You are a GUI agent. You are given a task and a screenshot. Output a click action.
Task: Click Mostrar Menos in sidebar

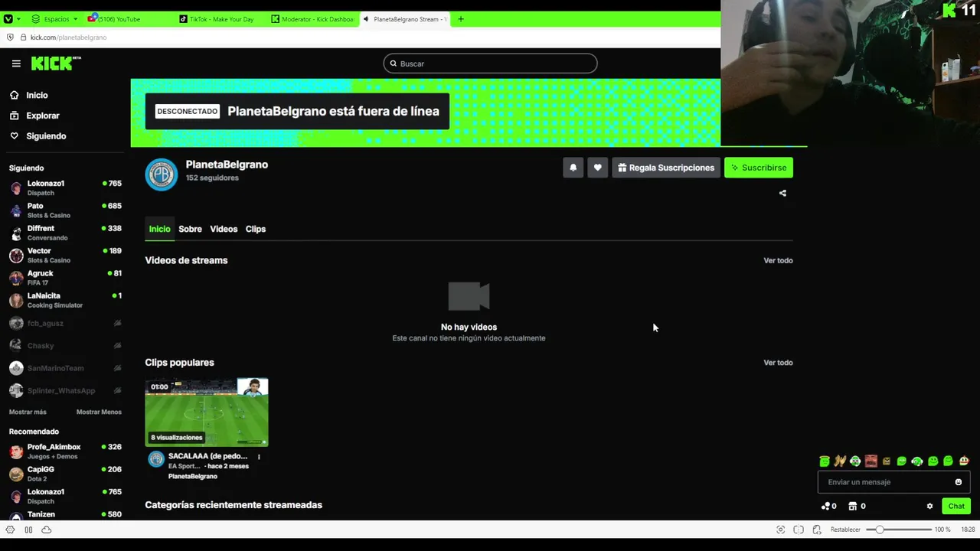99,412
